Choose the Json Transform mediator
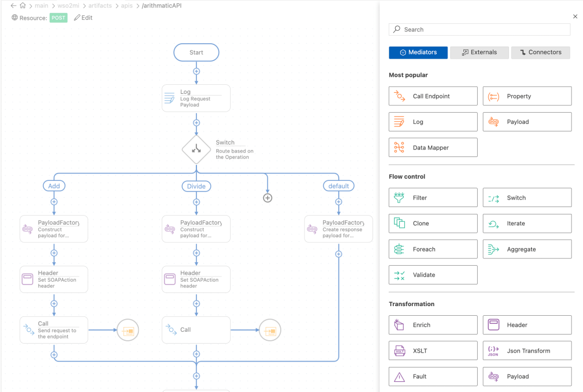This screenshot has height=392, width=583. (x=527, y=351)
